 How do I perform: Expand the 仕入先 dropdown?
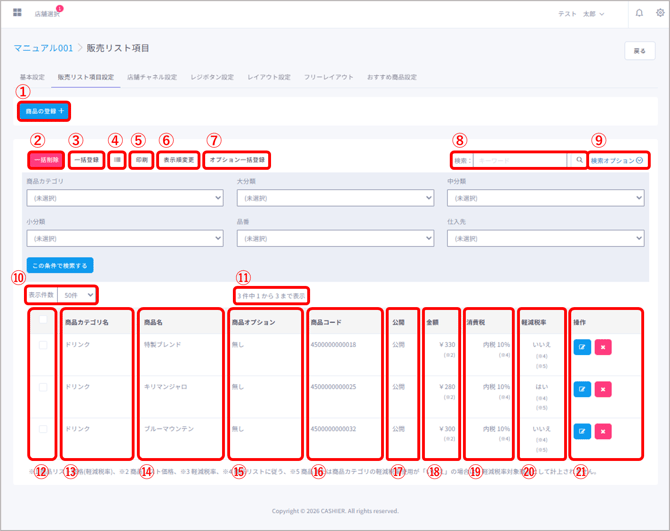pyautogui.click(x=545, y=238)
